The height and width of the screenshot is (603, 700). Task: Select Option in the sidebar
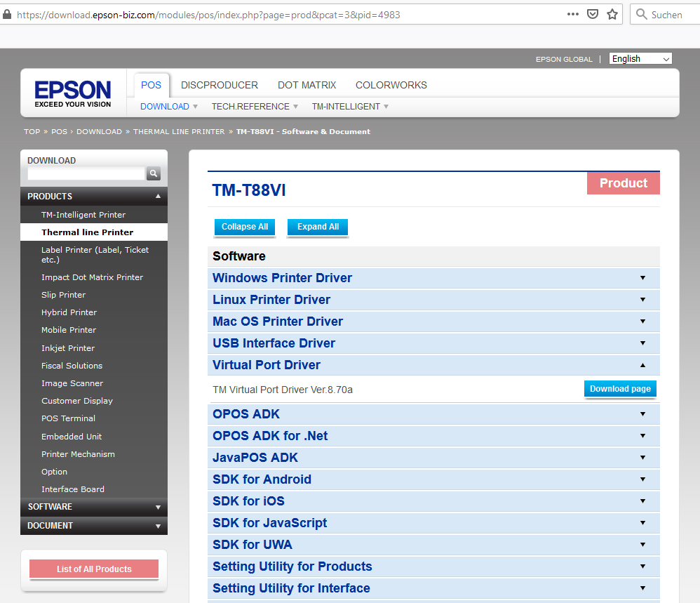[x=94, y=472]
